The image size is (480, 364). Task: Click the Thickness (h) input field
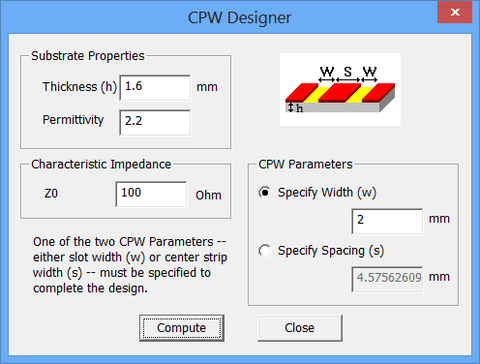coord(155,88)
